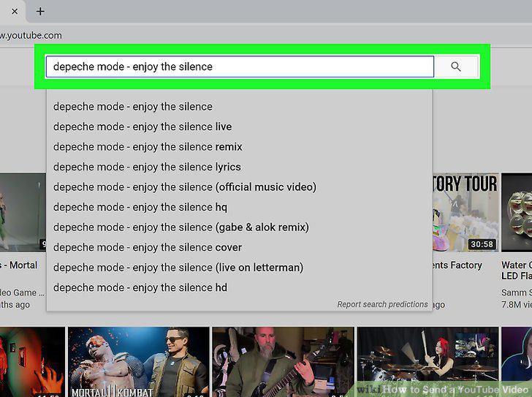The height and width of the screenshot is (397, 532).
Task: Open the 30:58 'TORY TOUR' video thumbnail
Action: click(465, 213)
